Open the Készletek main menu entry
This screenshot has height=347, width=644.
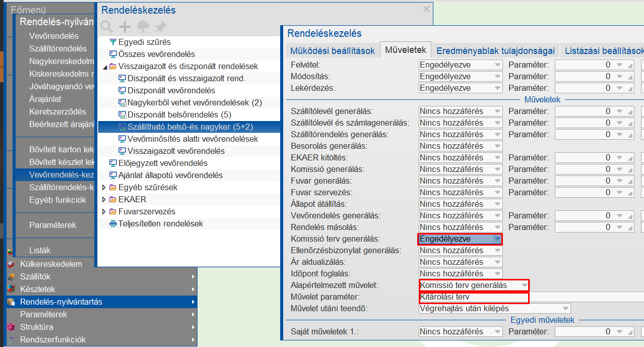pos(101,289)
